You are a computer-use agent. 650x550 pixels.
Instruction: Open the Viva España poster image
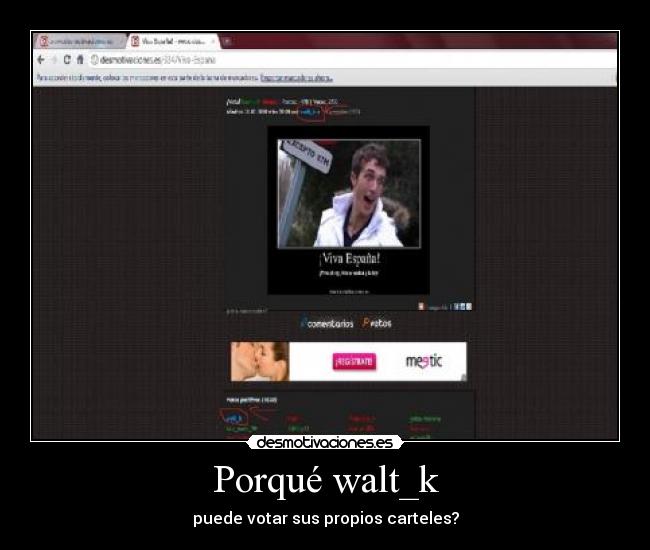pos(349,210)
